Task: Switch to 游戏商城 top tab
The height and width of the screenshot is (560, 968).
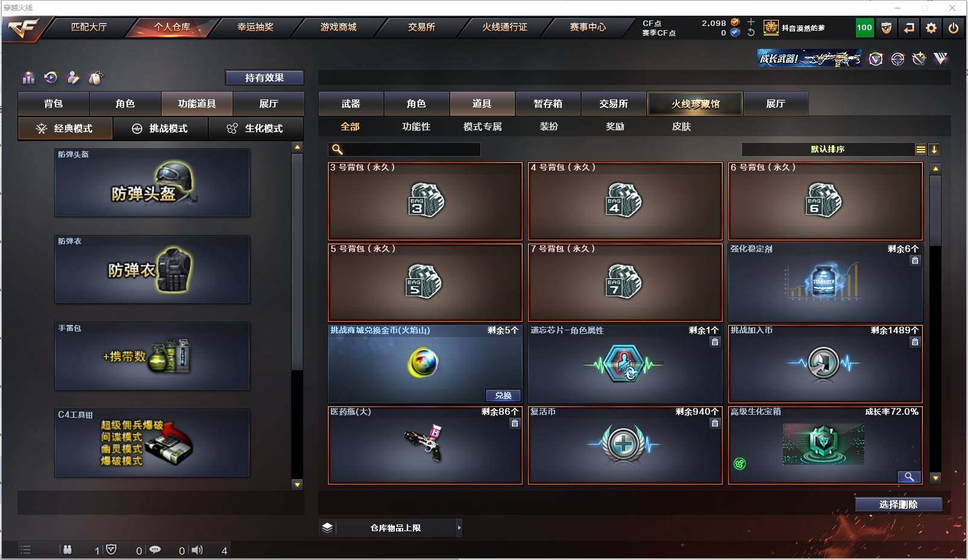Action: pos(338,27)
